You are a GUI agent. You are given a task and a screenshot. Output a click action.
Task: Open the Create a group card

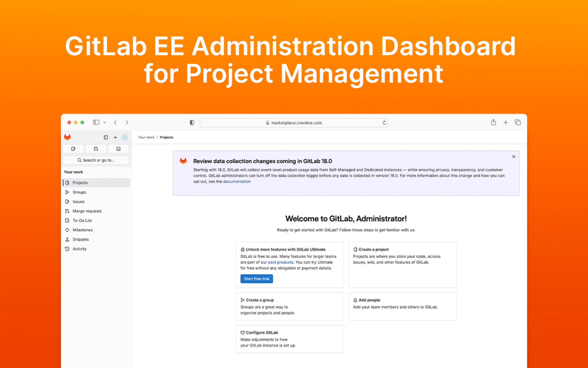tap(290, 306)
